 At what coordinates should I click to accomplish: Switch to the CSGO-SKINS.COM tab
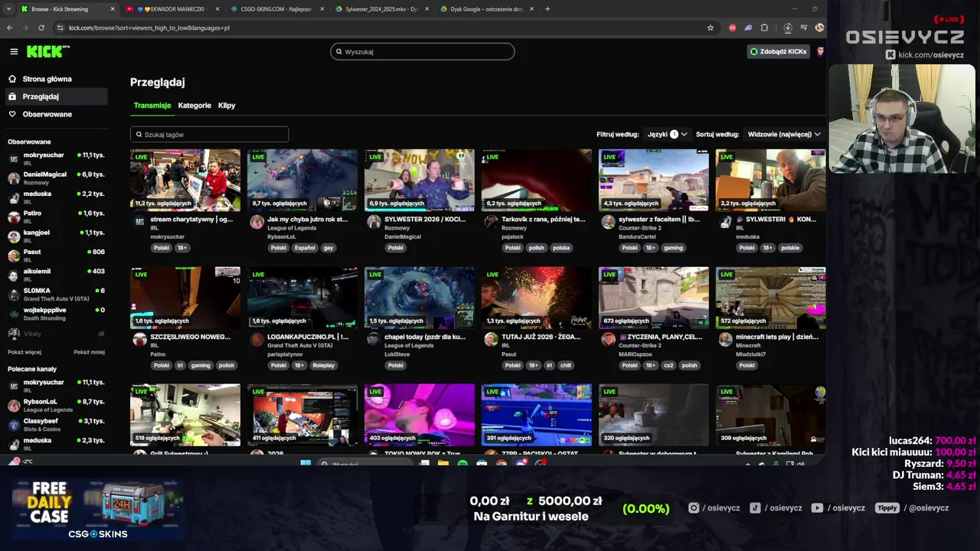pos(278,9)
